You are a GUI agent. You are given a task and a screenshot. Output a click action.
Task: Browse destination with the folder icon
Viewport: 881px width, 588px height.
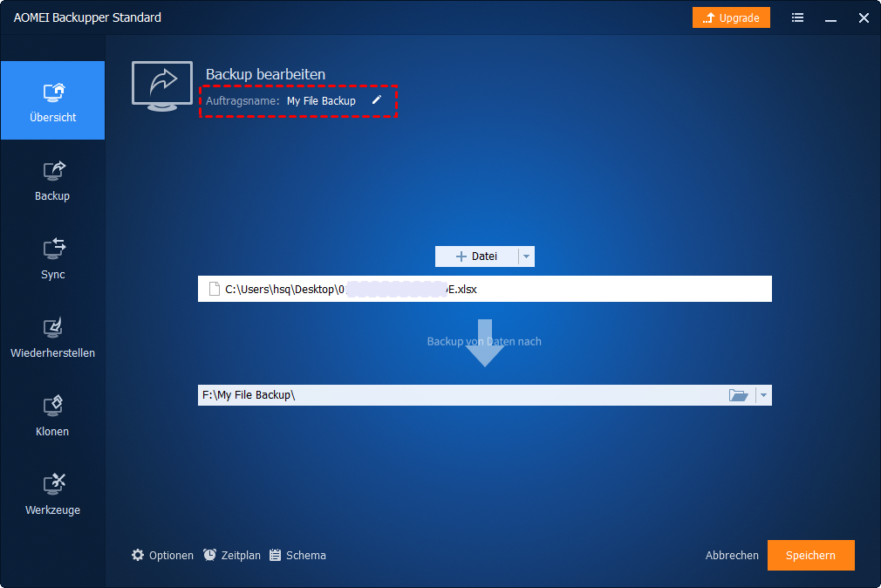click(x=738, y=395)
